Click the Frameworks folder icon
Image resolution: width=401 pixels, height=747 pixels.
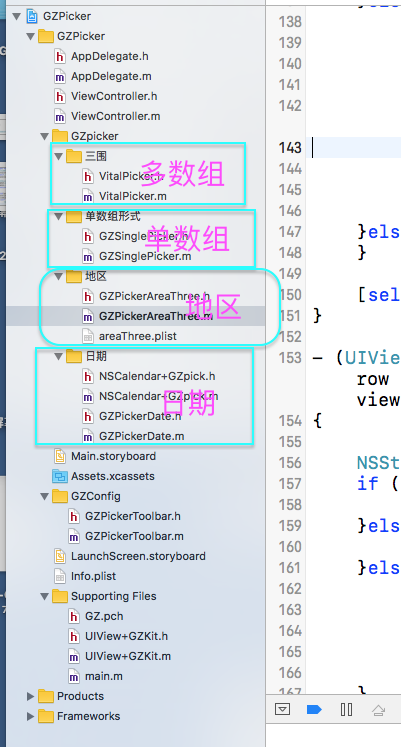(46, 717)
